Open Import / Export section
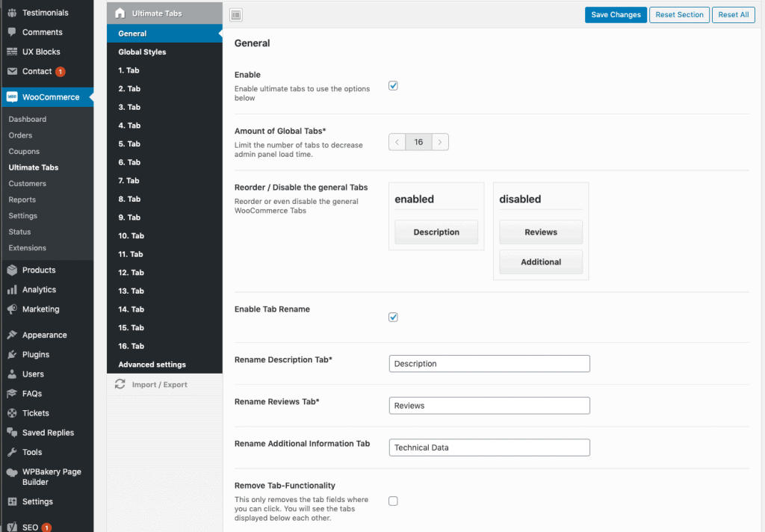 pos(164,385)
